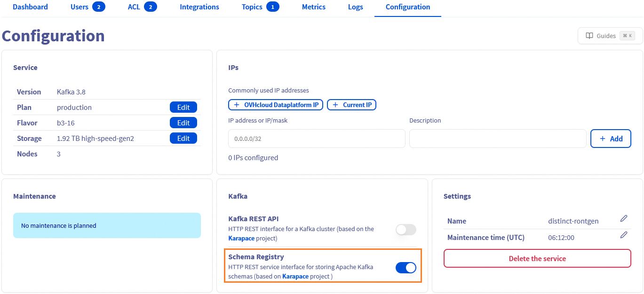Viewport: 644px width, 294px height.
Task: View the ACL tab
Action: (x=133, y=7)
